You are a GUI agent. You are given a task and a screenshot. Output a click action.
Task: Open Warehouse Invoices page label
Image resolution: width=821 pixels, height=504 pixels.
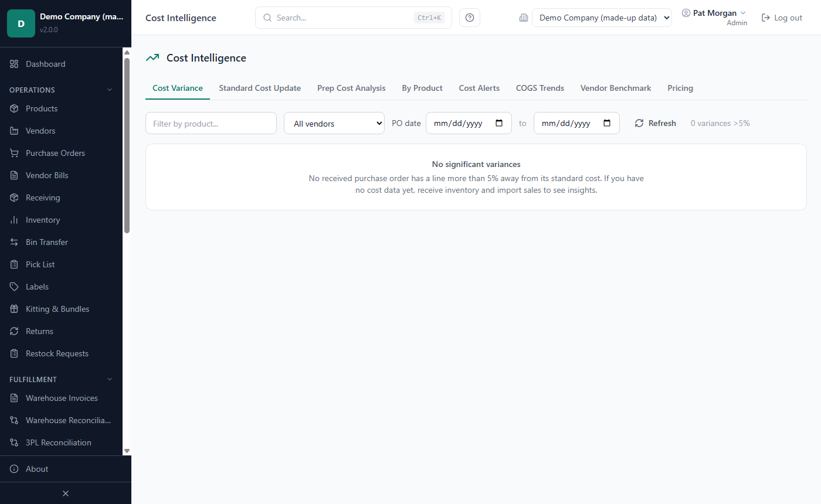coord(62,398)
